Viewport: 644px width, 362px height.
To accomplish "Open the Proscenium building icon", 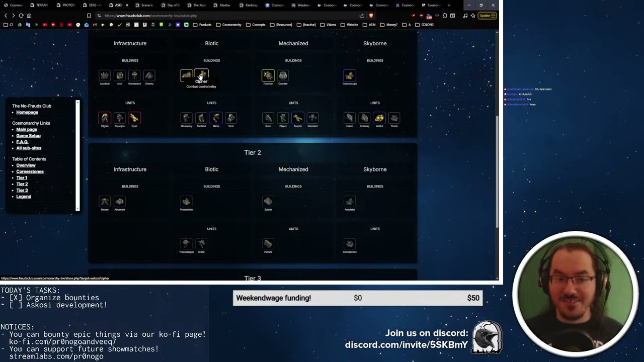I will tap(186, 202).
